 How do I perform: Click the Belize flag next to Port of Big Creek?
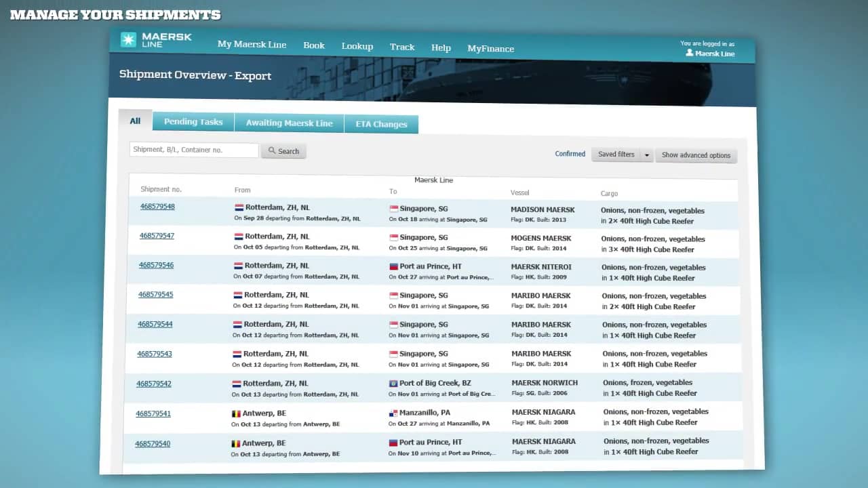[x=393, y=383]
